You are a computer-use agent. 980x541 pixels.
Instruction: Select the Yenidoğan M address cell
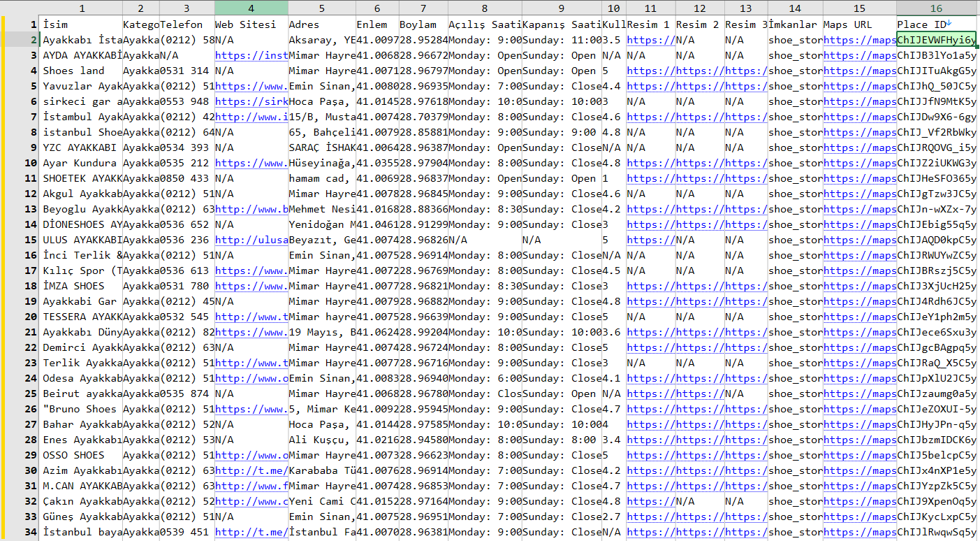[322, 224]
